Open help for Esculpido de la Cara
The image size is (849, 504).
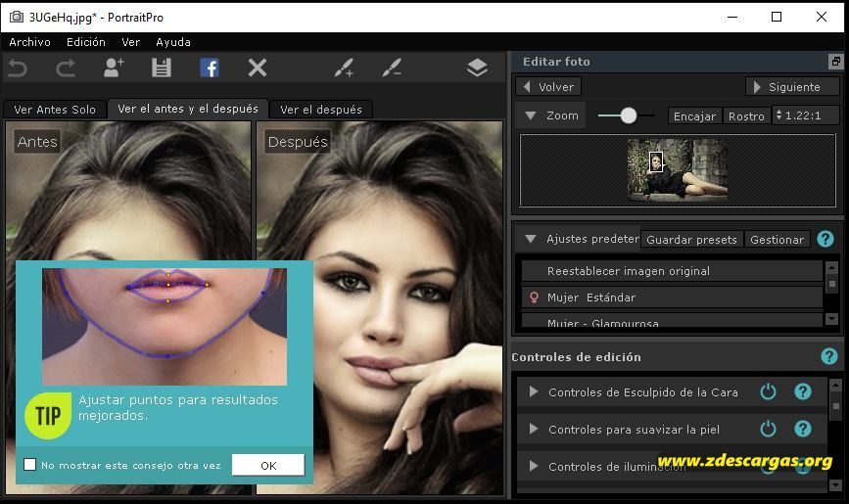[x=802, y=391]
